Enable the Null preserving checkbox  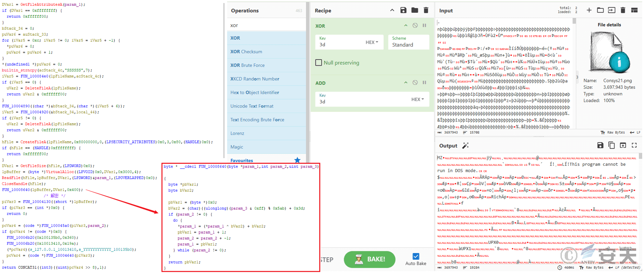(319, 62)
